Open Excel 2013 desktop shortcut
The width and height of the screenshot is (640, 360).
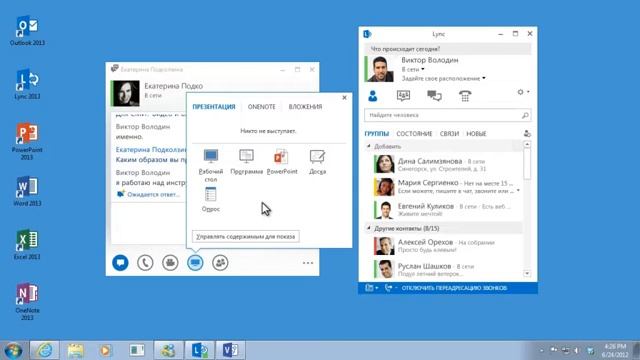(27, 245)
